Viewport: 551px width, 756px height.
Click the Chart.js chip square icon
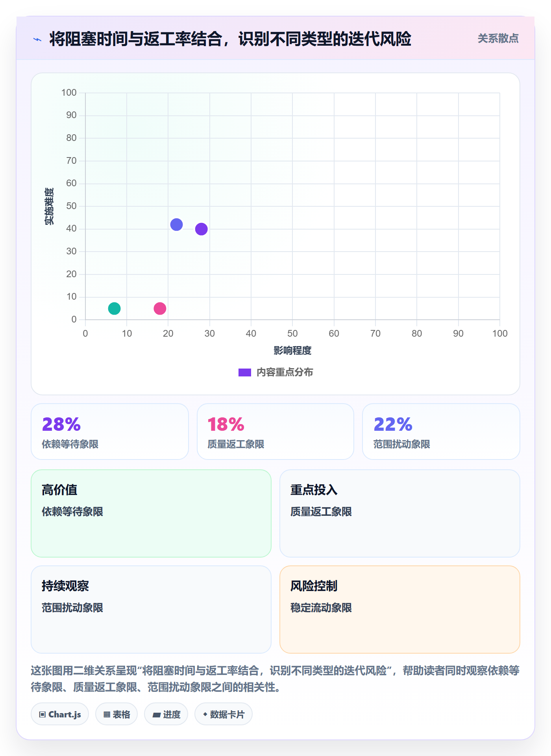tap(43, 715)
